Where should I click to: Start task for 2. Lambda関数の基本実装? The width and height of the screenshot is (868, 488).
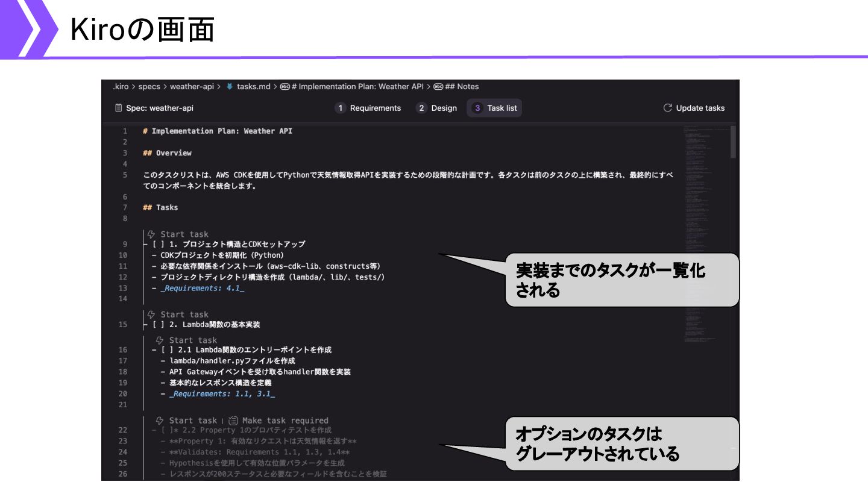tap(184, 314)
